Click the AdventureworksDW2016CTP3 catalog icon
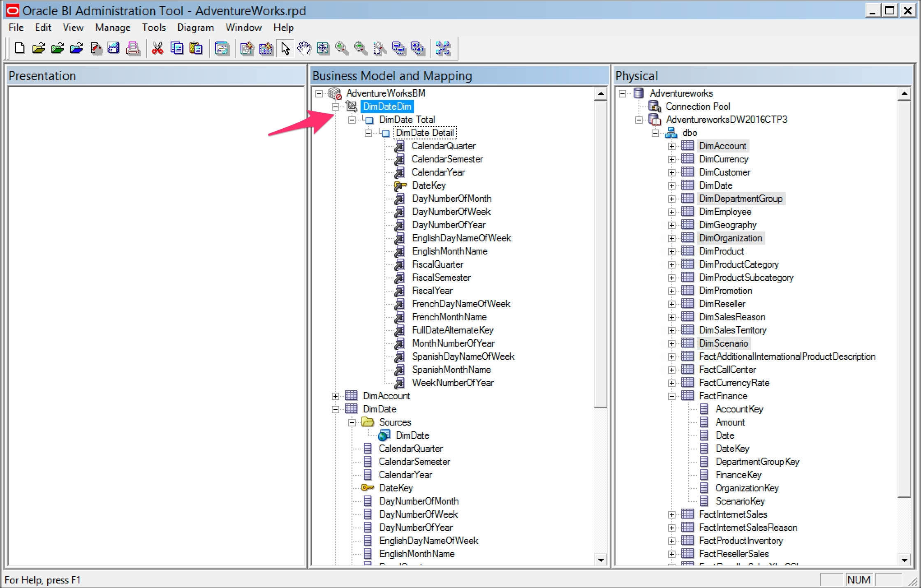Image resolution: width=921 pixels, height=588 pixels. tap(655, 120)
